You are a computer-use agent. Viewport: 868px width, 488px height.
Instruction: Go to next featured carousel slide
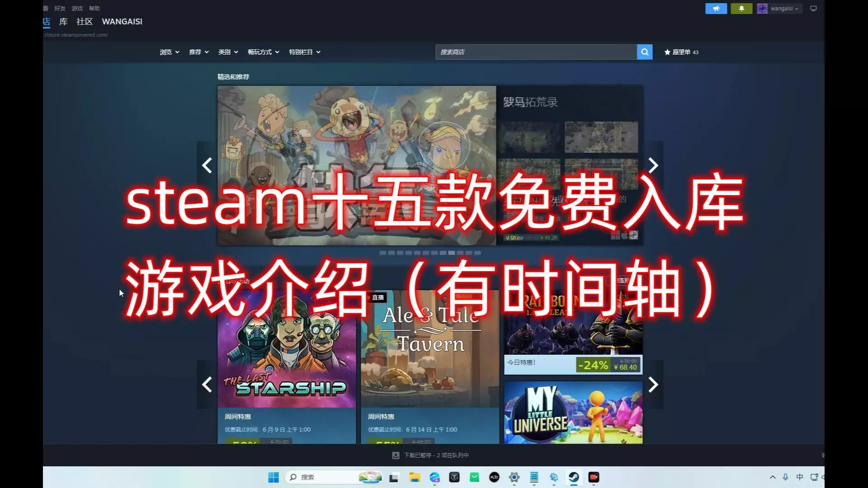point(653,165)
